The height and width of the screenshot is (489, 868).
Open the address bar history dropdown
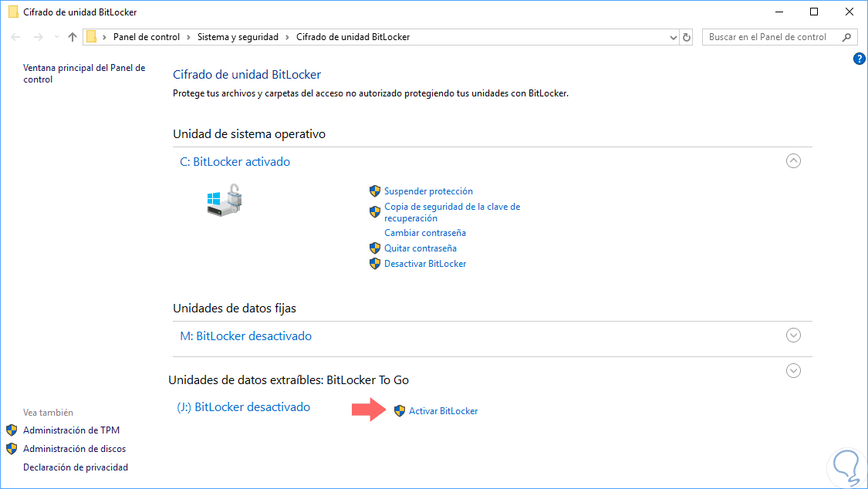673,38
